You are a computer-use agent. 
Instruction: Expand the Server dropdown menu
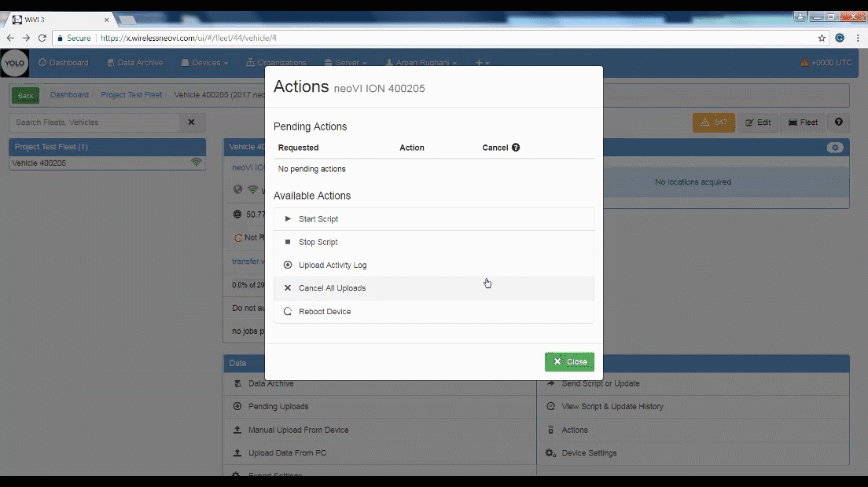(345, 63)
